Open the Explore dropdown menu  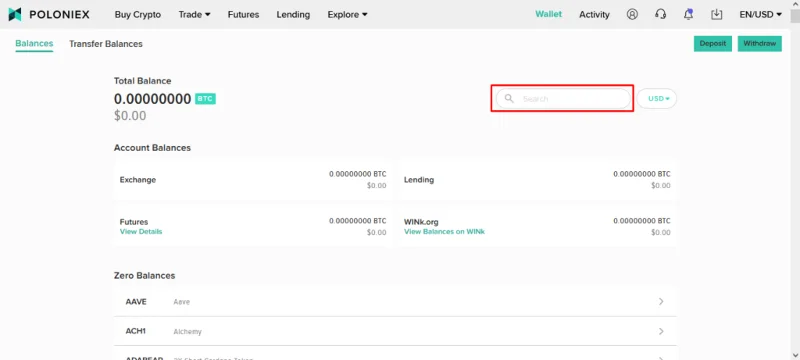(347, 15)
